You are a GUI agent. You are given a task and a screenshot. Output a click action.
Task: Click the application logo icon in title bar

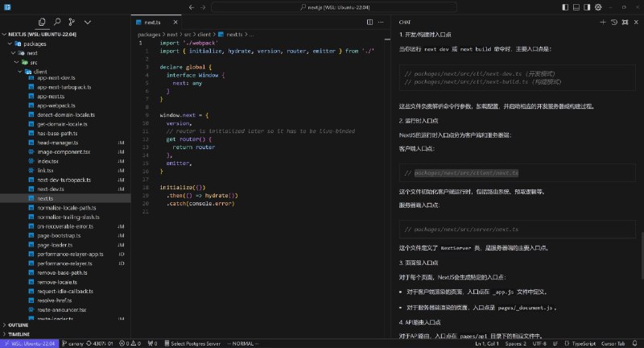(7, 7)
